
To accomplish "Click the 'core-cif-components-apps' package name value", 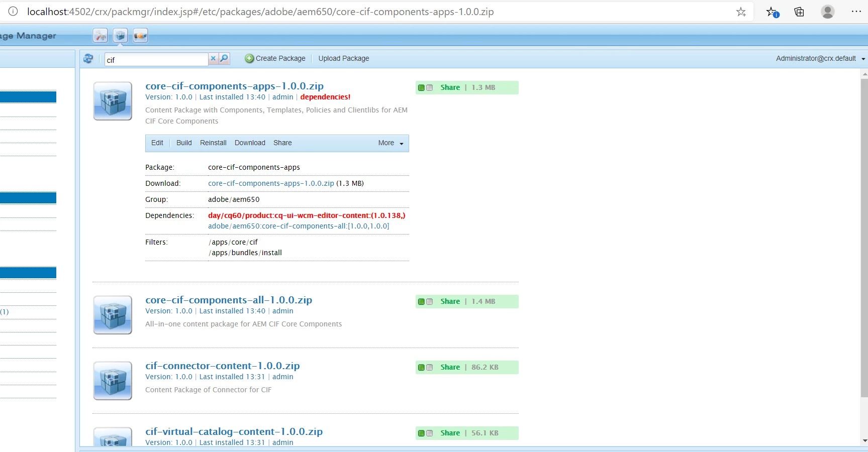I will [254, 167].
